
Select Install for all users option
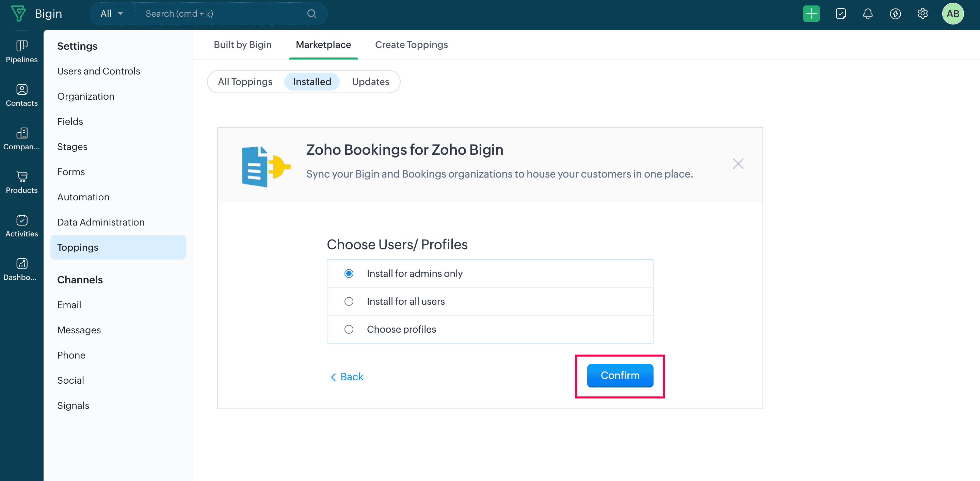coord(349,301)
